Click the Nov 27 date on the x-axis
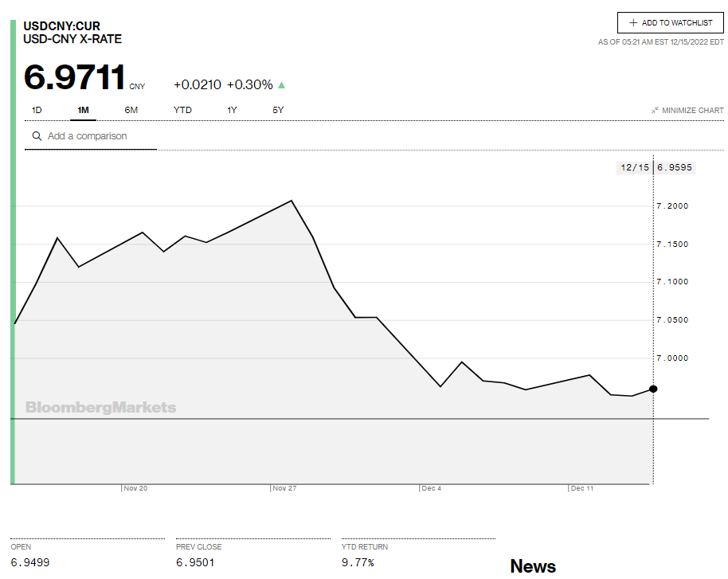 (x=284, y=488)
